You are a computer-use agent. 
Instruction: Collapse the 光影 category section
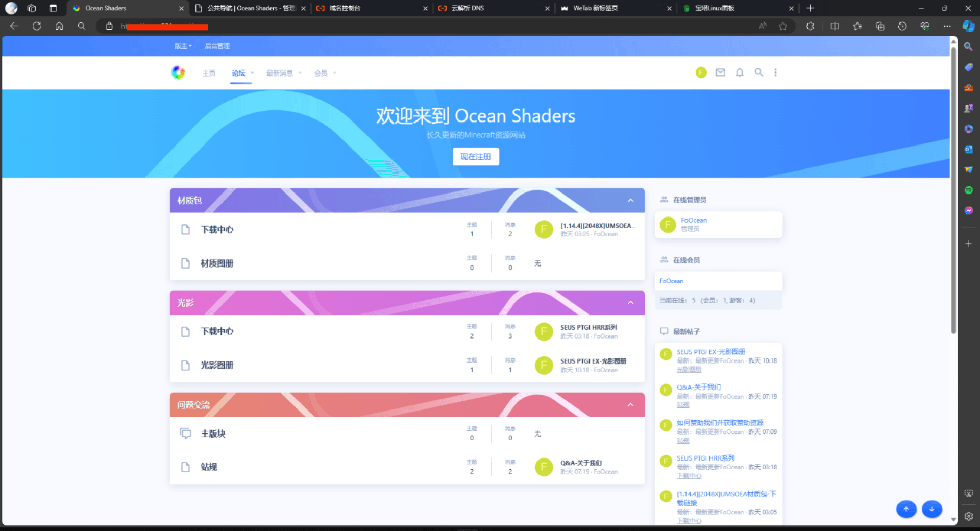[631, 303]
